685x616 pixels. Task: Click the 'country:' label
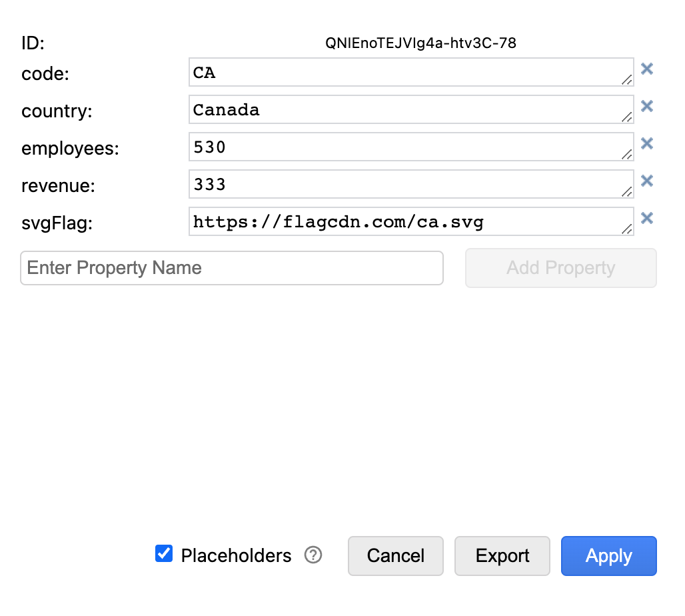(x=57, y=111)
